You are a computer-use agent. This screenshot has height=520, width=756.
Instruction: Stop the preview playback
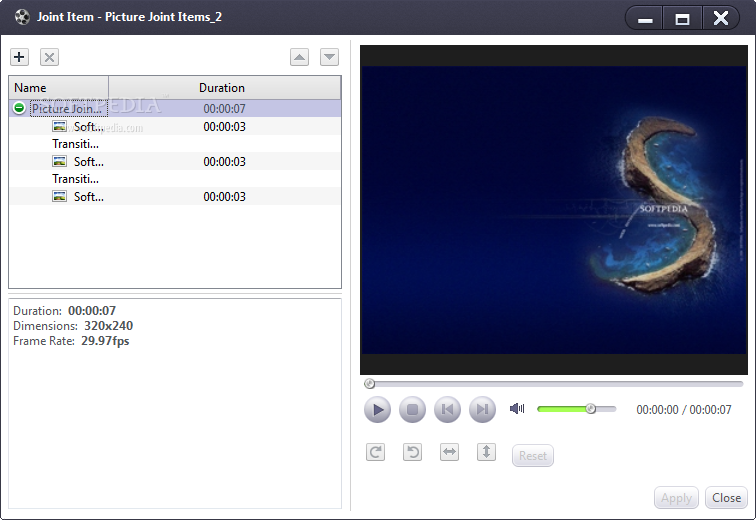pyautogui.click(x=412, y=410)
